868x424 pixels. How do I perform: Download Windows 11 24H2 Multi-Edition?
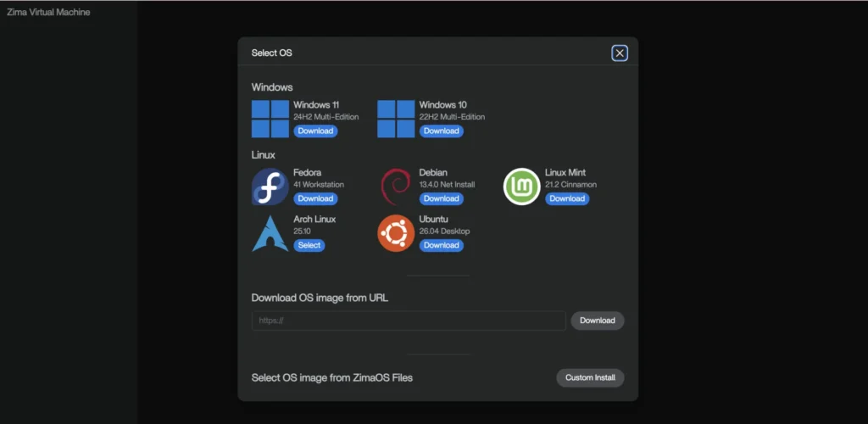315,131
